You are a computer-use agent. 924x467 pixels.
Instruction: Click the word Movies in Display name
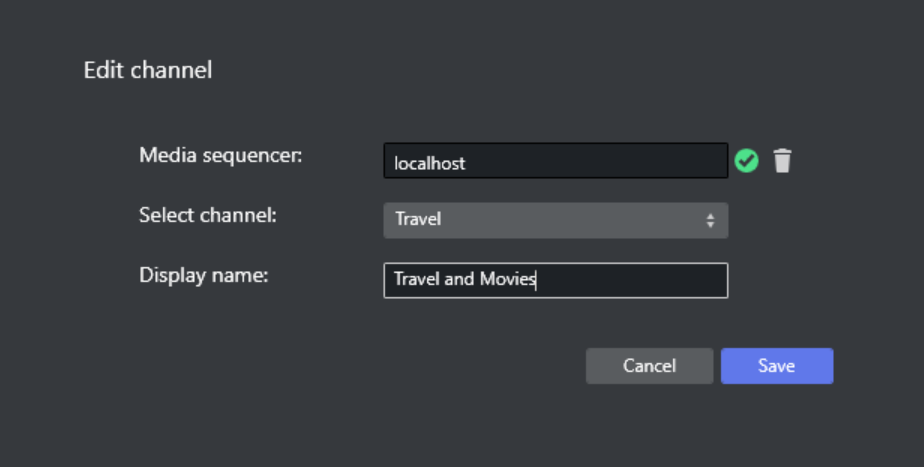(x=507, y=280)
